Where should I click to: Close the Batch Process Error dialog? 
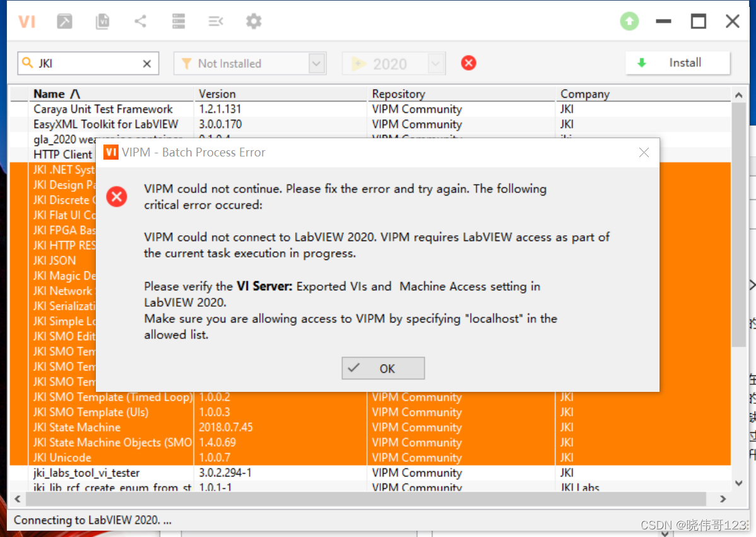click(x=644, y=153)
